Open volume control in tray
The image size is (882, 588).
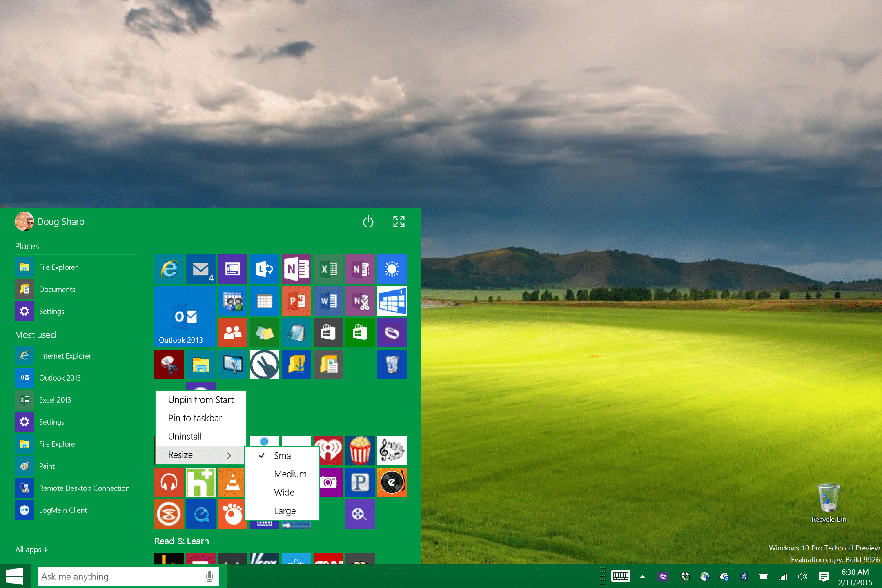pos(802,577)
